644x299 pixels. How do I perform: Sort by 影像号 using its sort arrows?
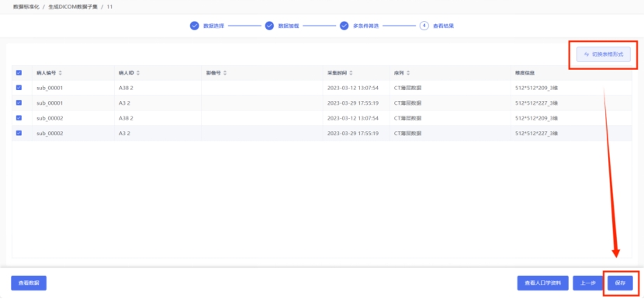tap(225, 73)
